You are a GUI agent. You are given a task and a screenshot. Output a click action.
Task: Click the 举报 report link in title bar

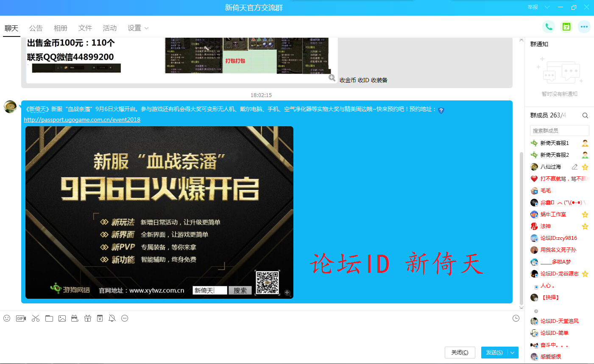point(533,7)
